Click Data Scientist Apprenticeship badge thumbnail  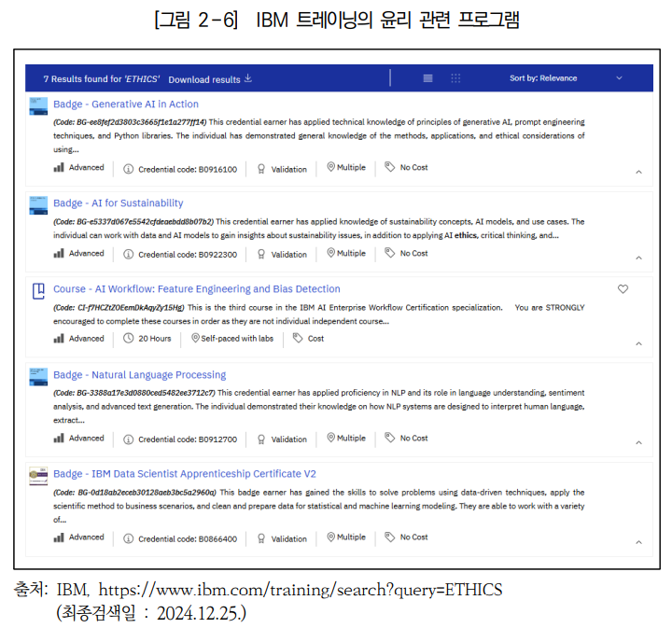coord(38,476)
